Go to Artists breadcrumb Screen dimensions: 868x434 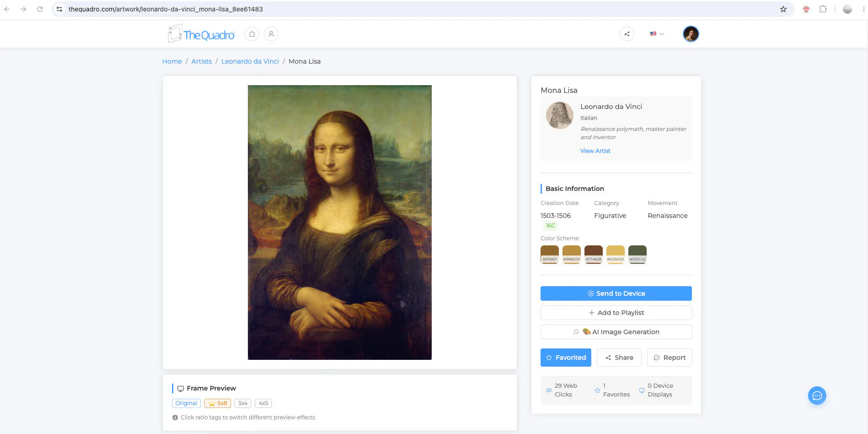click(202, 61)
